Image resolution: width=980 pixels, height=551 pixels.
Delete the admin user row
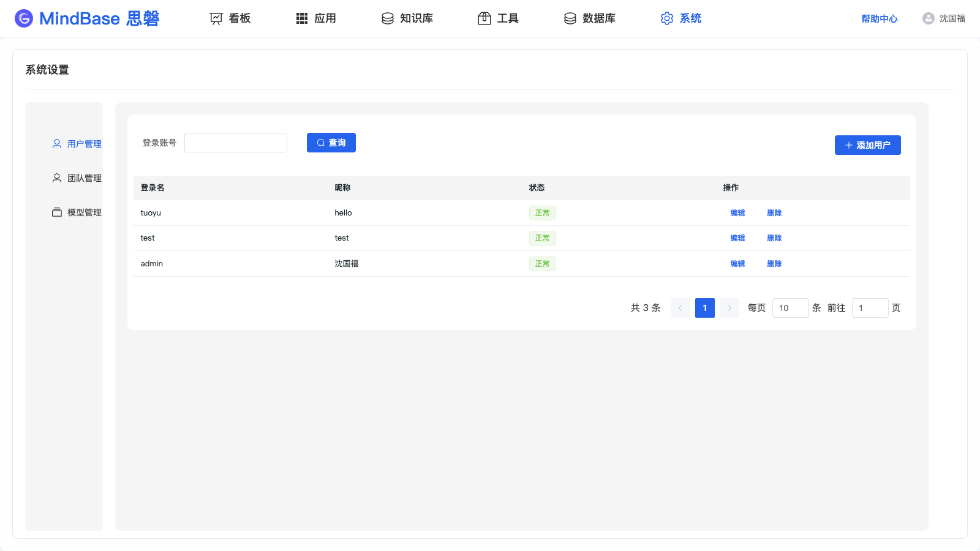pos(774,264)
